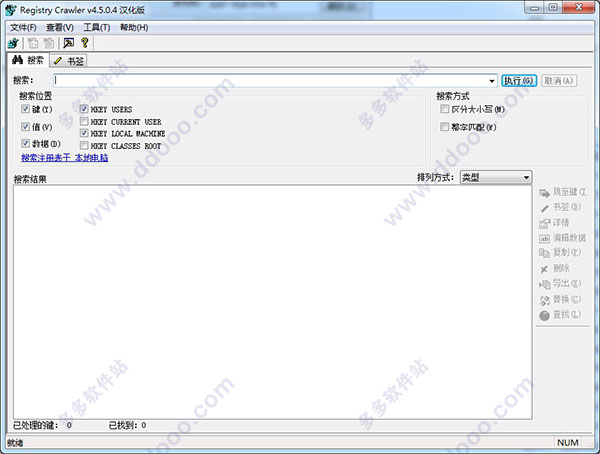Open the 工具(T) menu
Image resolution: width=600 pixels, height=454 pixels.
tap(97, 28)
